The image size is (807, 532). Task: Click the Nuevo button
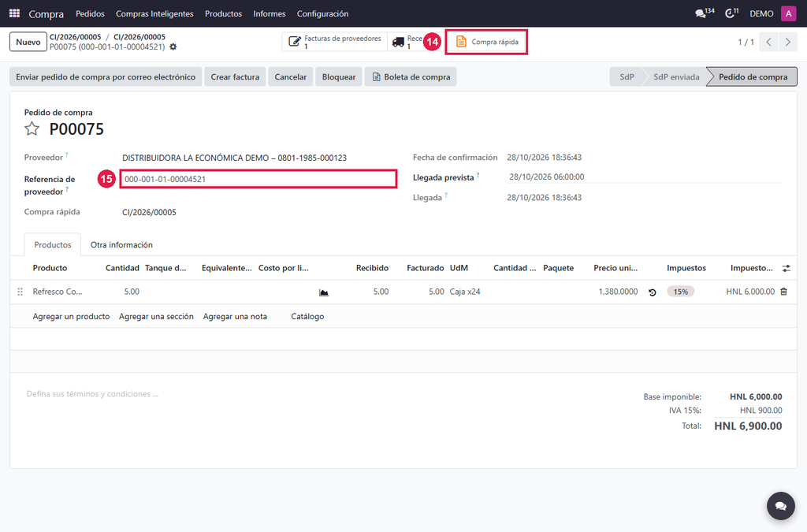pos(28,43)
